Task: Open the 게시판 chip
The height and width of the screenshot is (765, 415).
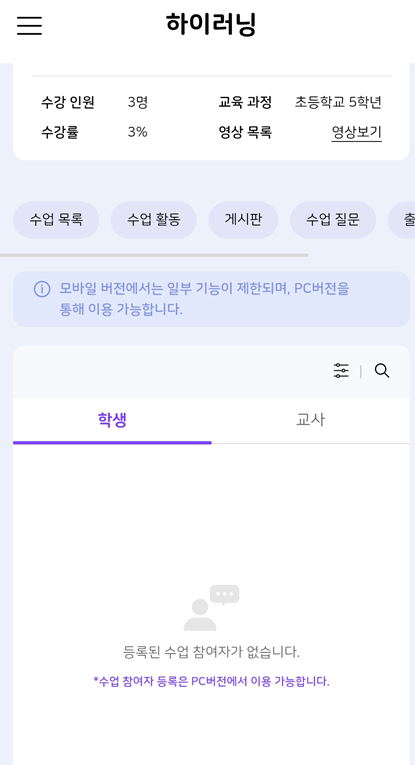Action: (243, 220)
